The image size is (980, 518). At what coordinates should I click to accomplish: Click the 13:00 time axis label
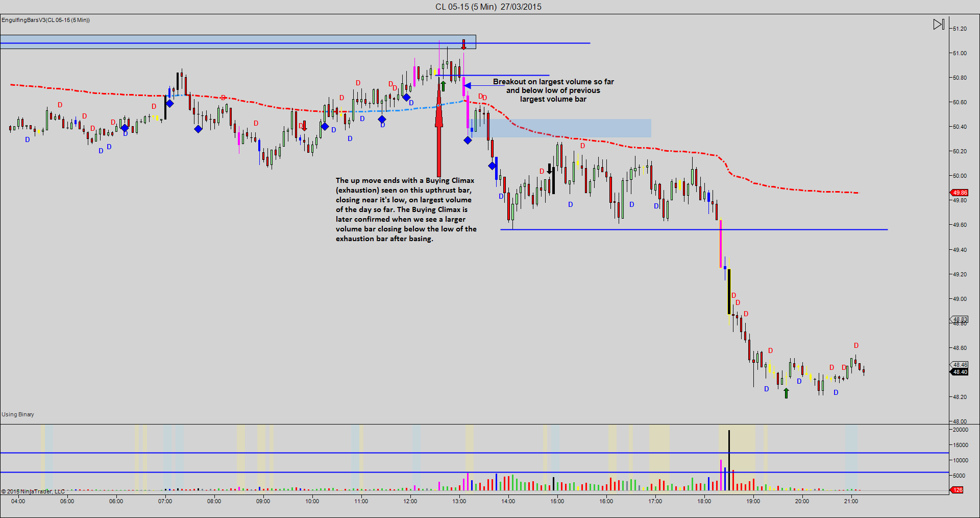click(459, 501)
